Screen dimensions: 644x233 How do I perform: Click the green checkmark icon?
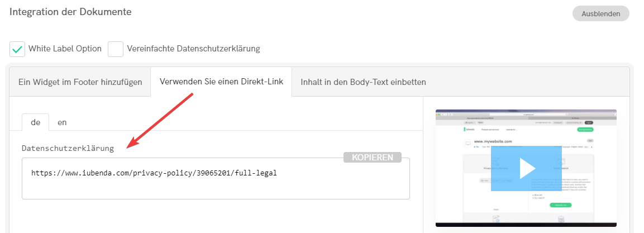coord(17,49)
